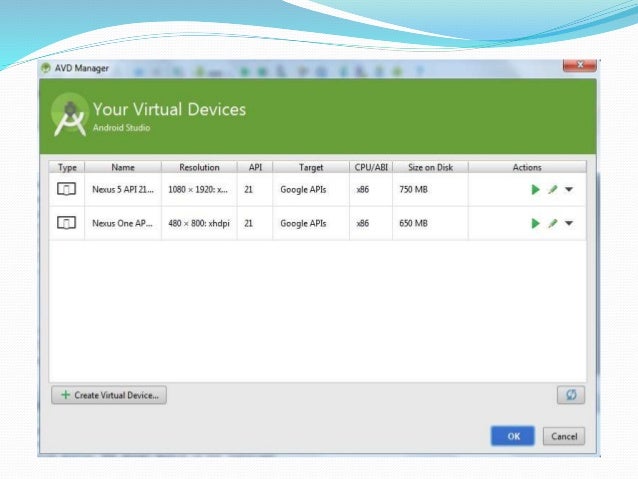The height and width of the screenshot is (479, 638).
Task: Sort by the API column header
Action: 255,167
